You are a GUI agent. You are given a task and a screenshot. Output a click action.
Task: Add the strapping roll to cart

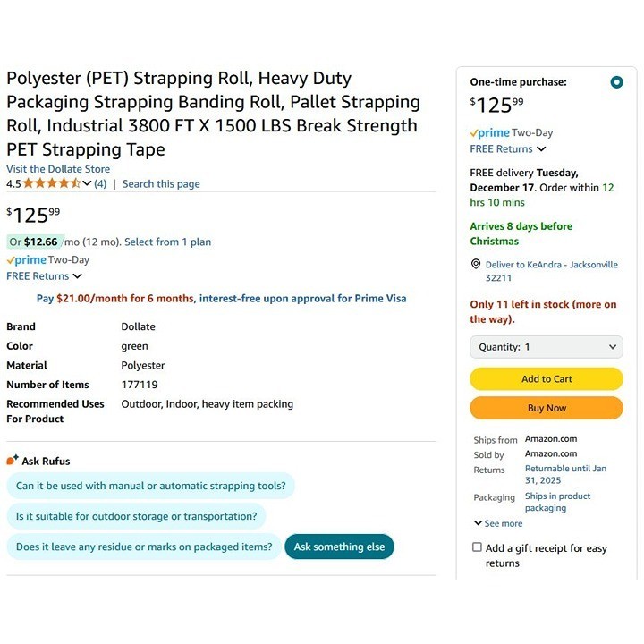click(546, 379)
